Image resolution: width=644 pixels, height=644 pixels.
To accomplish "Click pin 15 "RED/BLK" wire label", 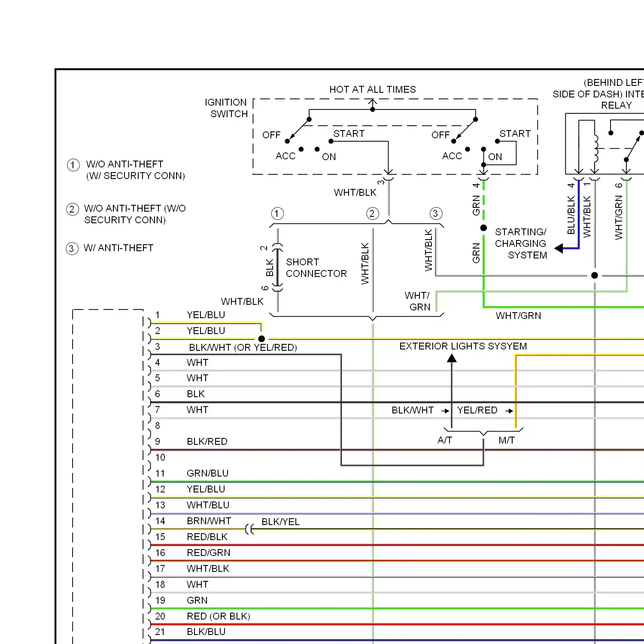I will click(207, 537).
